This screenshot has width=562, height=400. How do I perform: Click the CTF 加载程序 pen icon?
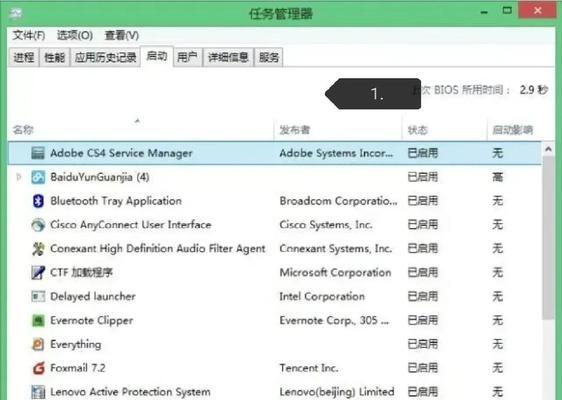[x=38, y=272]
